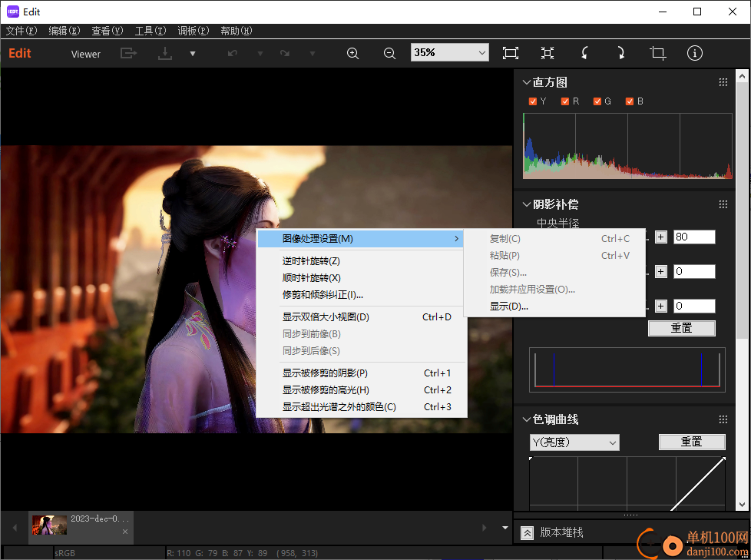Click the zoom out magnifier icon
The image size is (751, 560).
[390, 53]
